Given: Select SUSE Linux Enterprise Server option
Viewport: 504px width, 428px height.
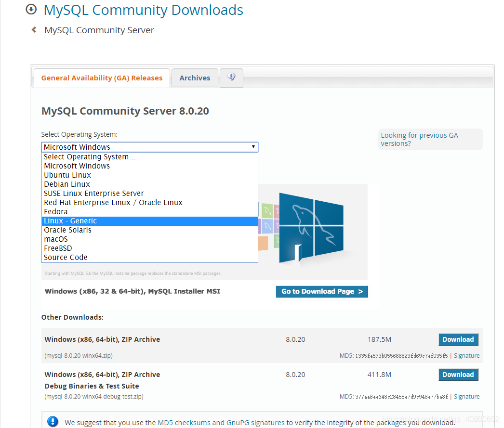Looking at the screenshot, I should [x=150, y=193].
